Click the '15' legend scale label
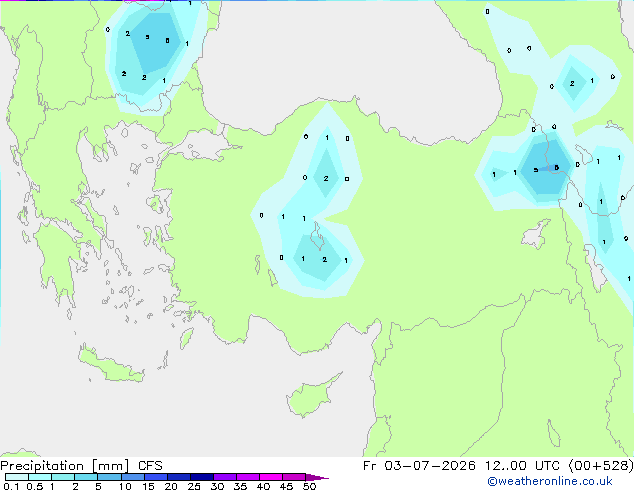634x490 pixels. (148, 486)
